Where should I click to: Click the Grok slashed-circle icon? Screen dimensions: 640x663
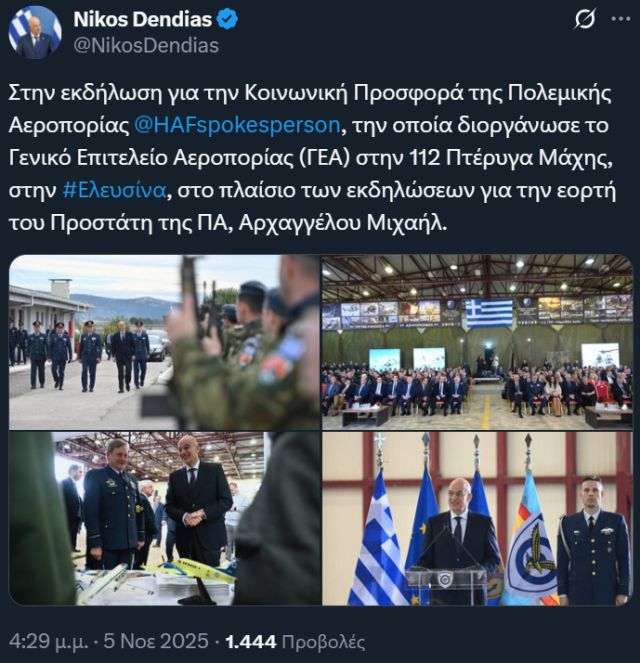click(585, 19)
